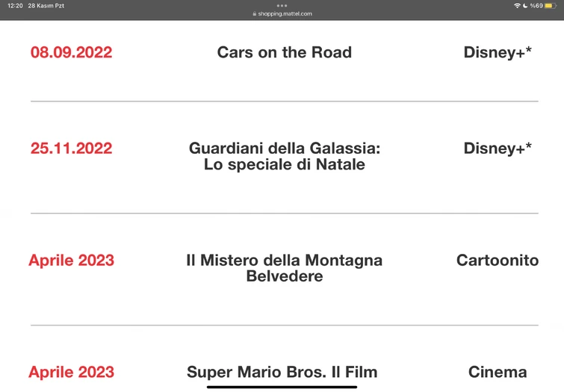The width and height of the screenshot is (564, 392).
Task: Open Super Mario Bros. Il Film entry
Action: [282, 372]
